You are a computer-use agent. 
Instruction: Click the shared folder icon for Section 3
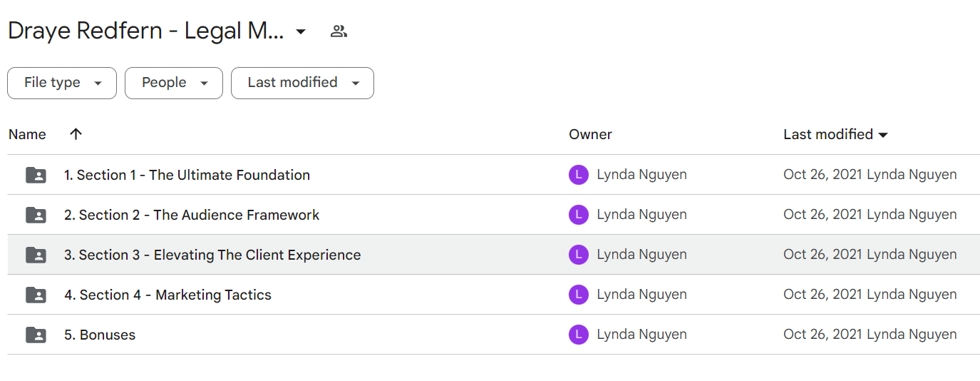(x=36, y=255)
